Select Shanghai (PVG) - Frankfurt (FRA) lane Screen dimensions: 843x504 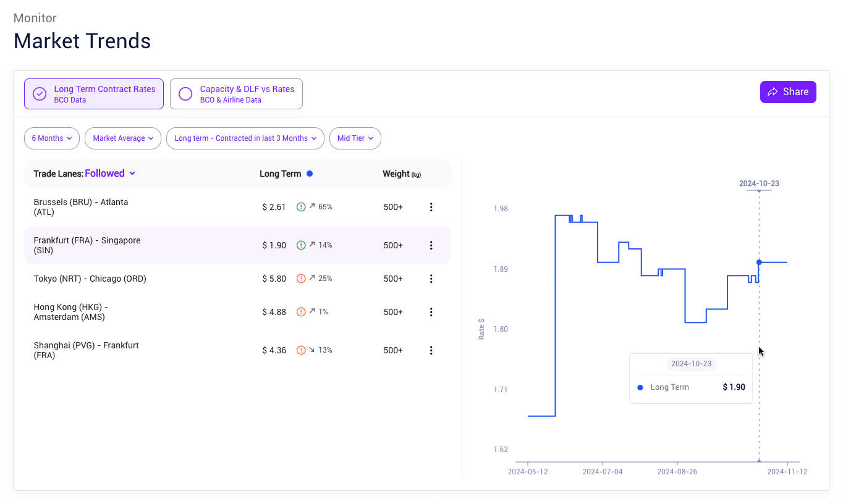[87, 350]
